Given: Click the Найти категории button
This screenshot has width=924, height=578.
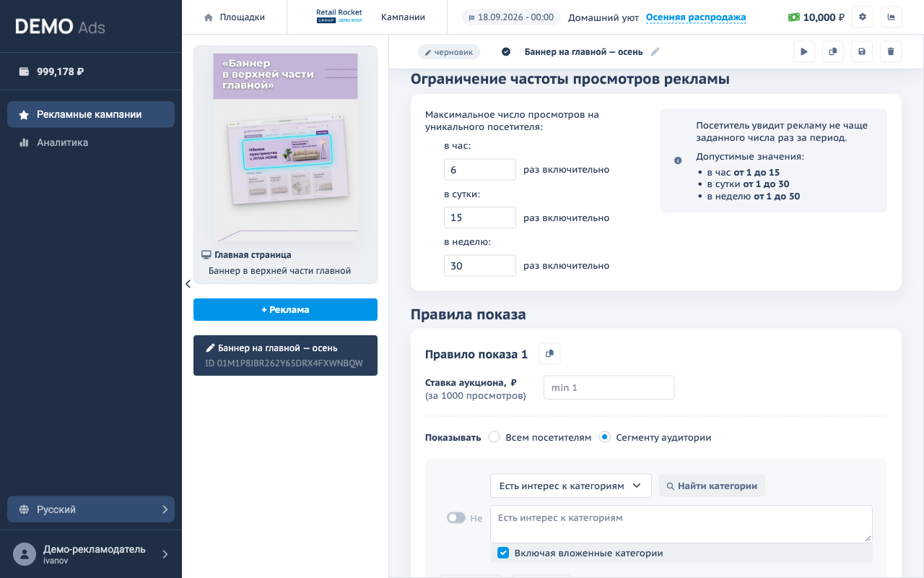Looking at the screenshot, I should [x=712, y=486].
